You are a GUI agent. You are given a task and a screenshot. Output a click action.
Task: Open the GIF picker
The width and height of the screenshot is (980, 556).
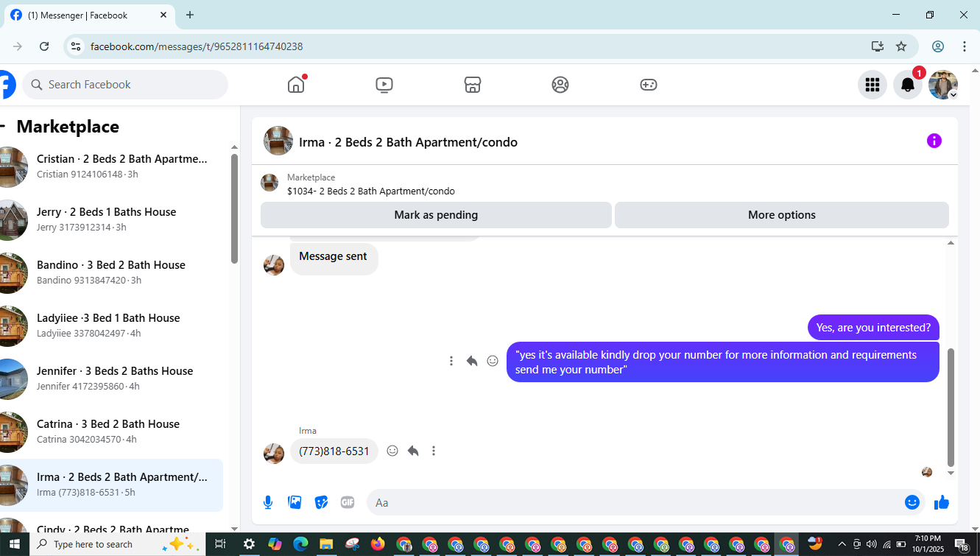(348, 502)
